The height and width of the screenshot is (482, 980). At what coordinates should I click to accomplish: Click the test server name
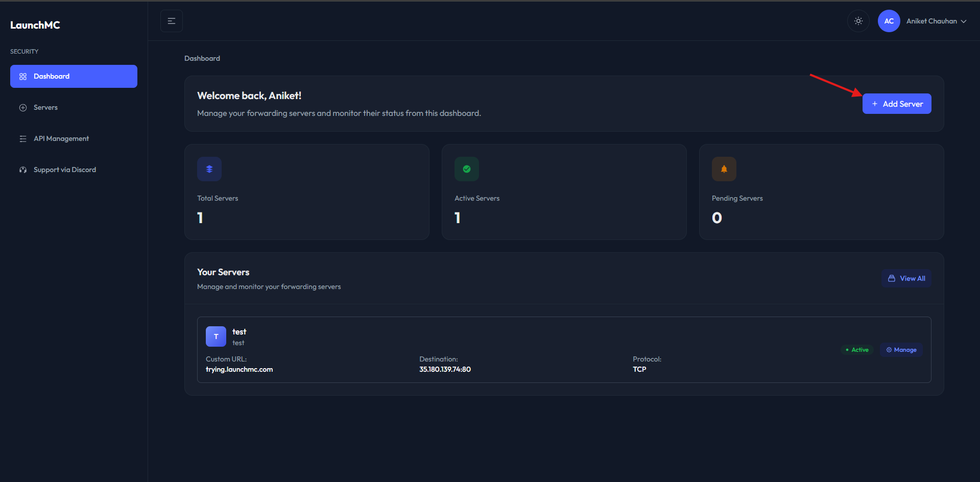click(239, 332)
